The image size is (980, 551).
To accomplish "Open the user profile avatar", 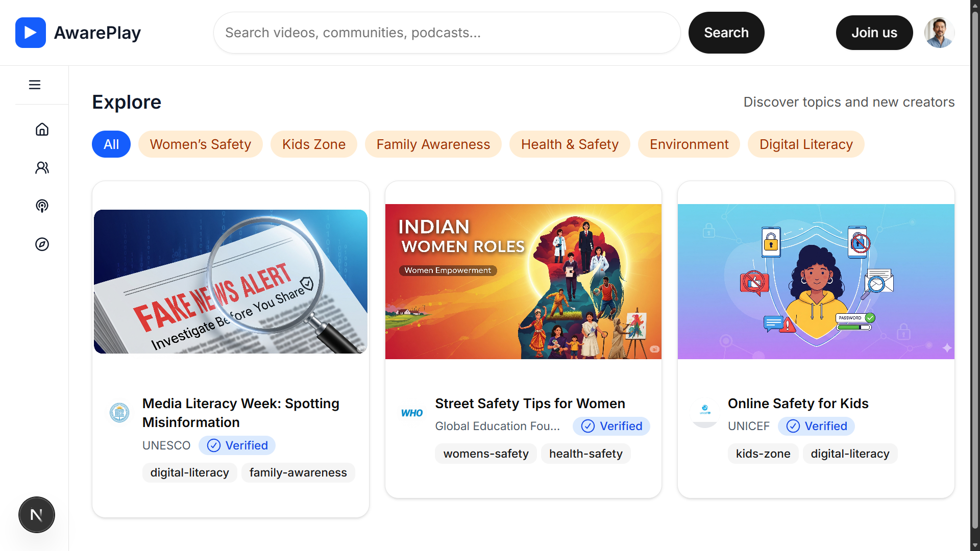I will (939, 33).
